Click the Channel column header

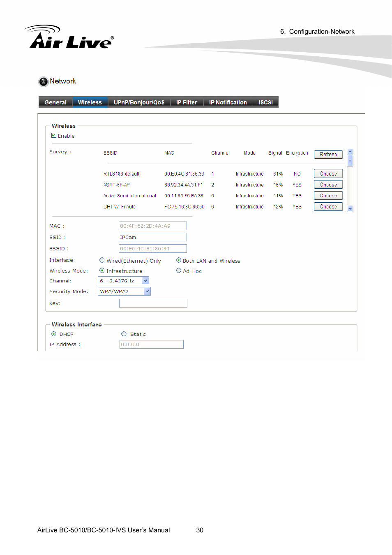(221, 153)
